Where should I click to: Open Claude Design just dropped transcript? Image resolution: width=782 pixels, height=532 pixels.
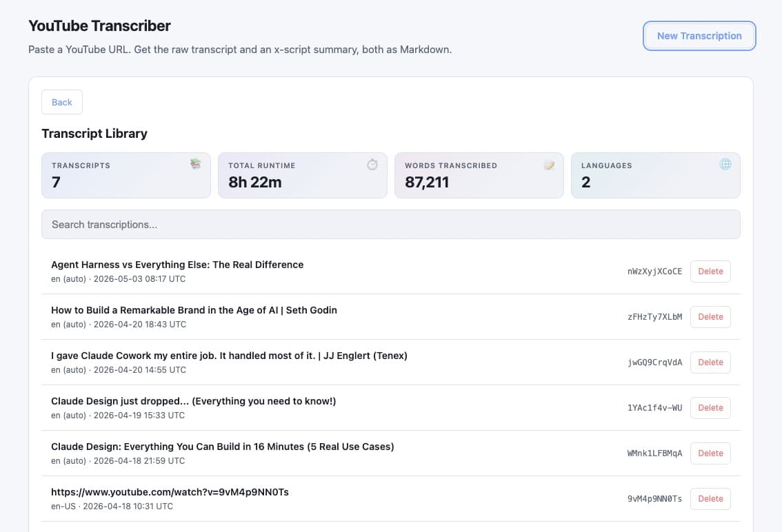pyautogui.click(x=194, y=401)
